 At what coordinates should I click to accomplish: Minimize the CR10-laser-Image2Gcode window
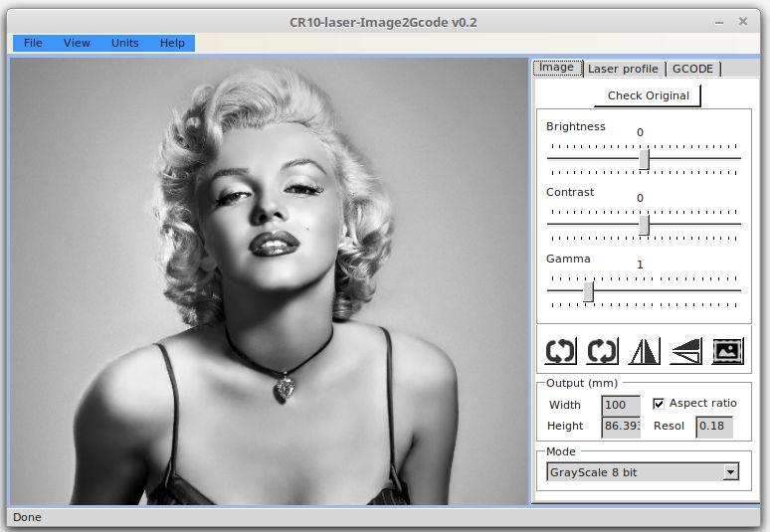(719, 23)
